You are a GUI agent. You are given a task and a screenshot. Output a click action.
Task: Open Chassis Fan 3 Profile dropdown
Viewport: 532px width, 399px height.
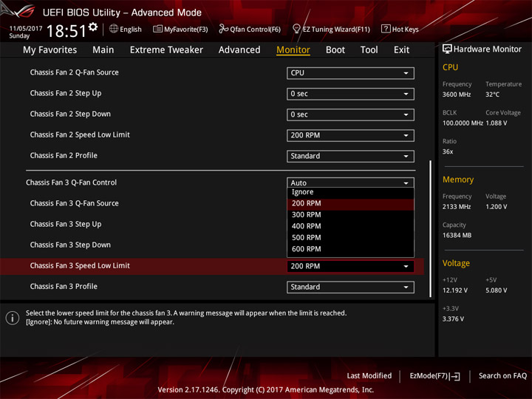coord(350,287)
